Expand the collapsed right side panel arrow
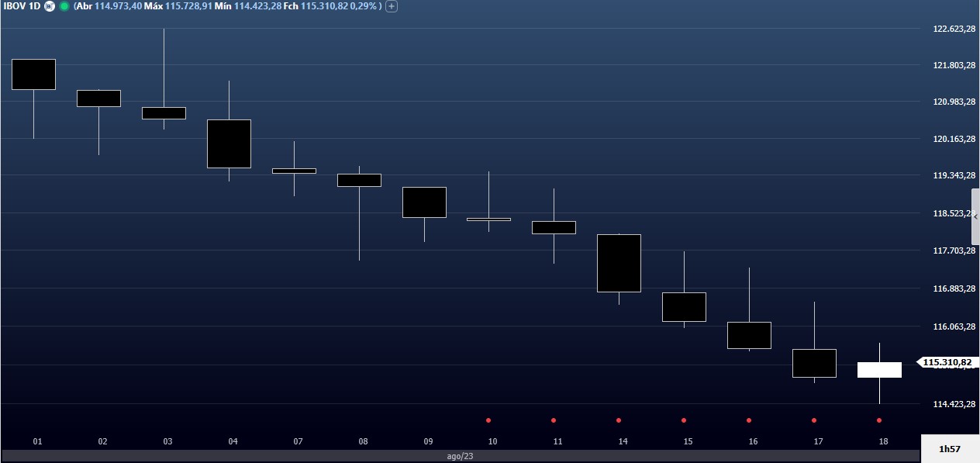 click(975, 219)
